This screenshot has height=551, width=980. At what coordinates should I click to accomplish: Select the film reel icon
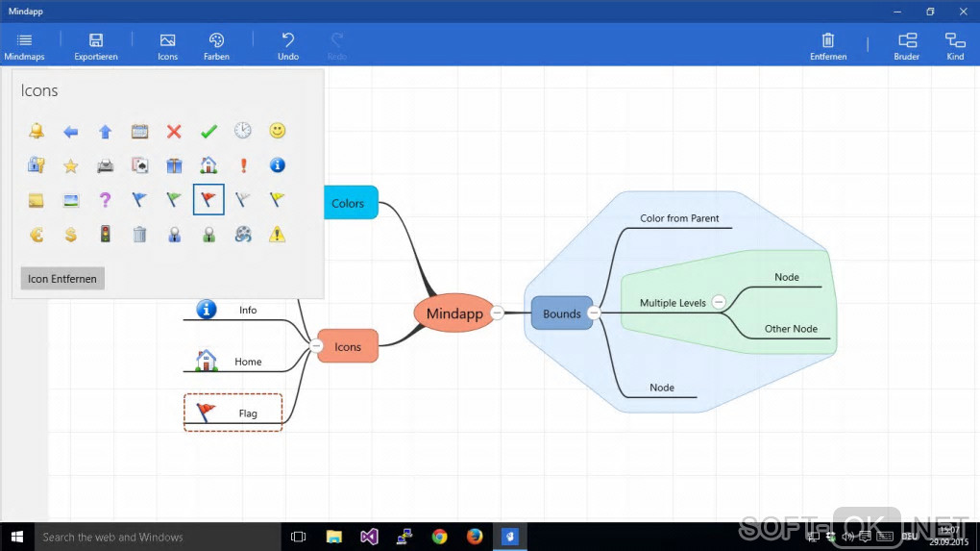tap(243, 234)
